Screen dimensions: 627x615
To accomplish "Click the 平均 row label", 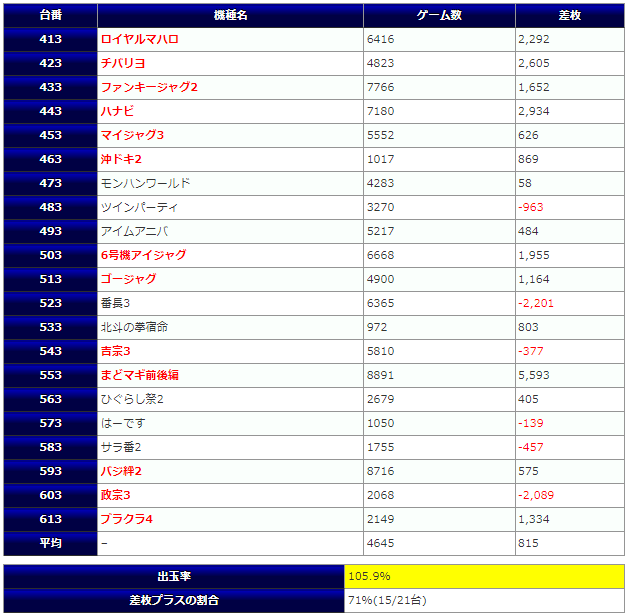I will point(50,543).
